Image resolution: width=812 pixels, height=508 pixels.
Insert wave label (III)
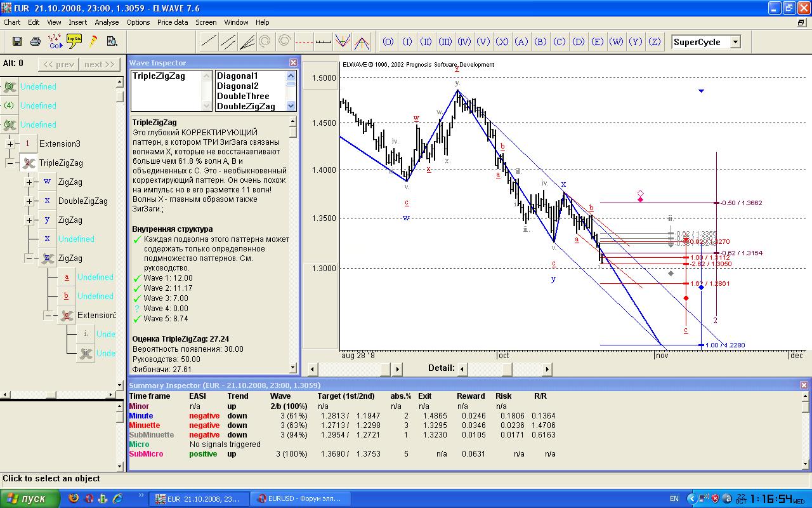click(445, 42)
